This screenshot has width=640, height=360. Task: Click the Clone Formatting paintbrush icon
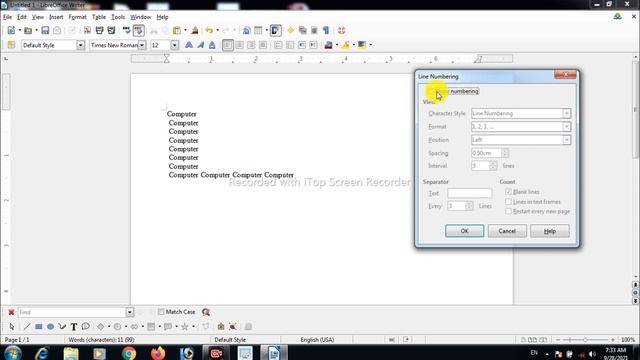[195, 31]
